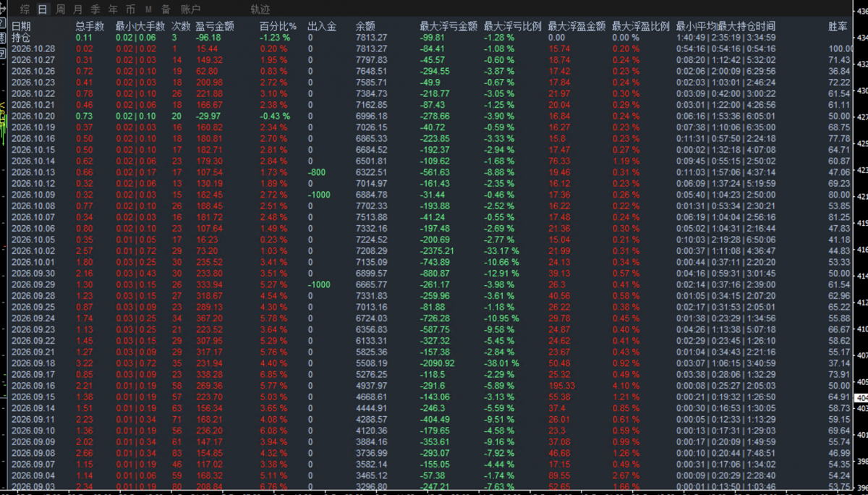The width and height of the screenshot is (868, 495).
Task: Open the 币 currency tab
Action: (x=130, y=9)
